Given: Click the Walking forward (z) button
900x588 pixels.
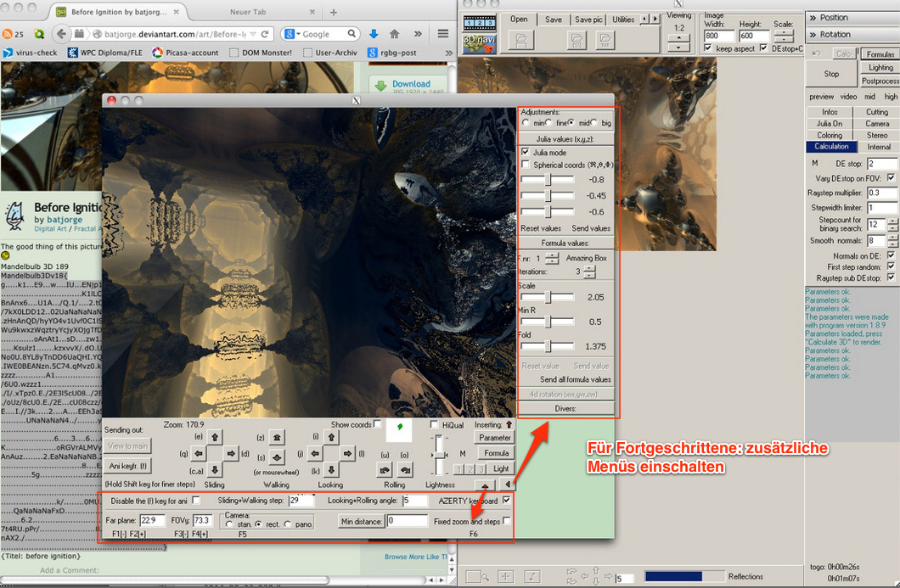Looking at the screenshot, I should (277, 438).
